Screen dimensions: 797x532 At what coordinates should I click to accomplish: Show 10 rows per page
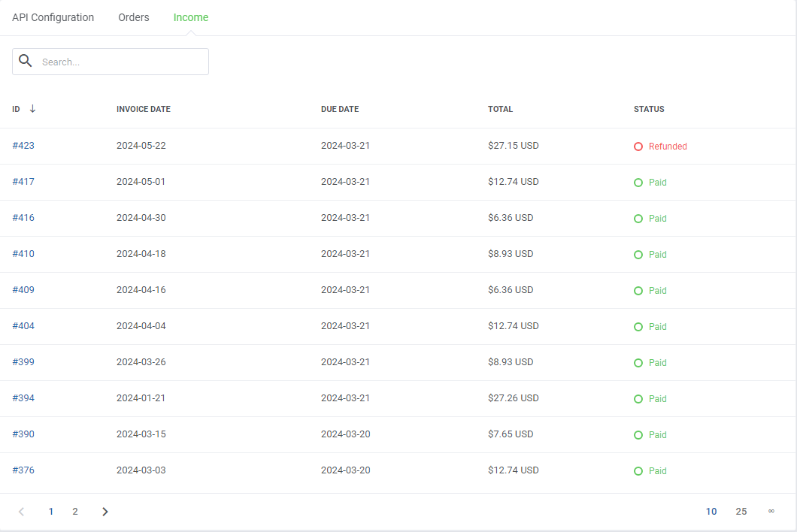711,512
